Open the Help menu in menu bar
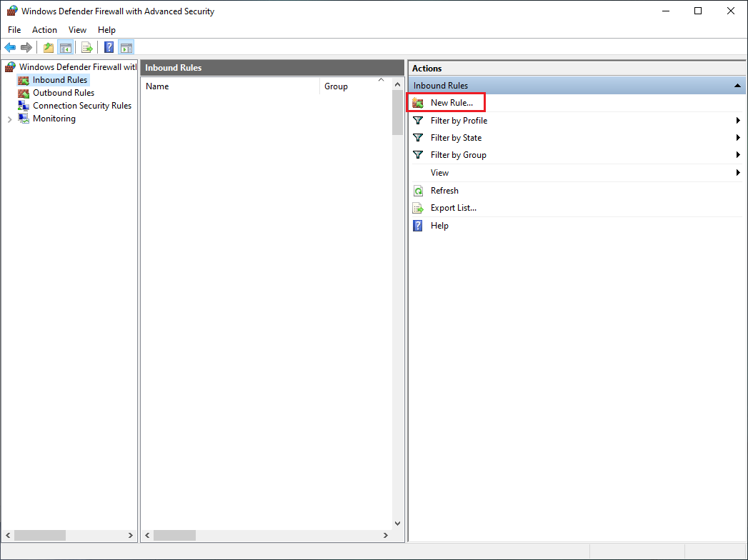This screenshot has width=748, height=560. click(x=107, y=29)
